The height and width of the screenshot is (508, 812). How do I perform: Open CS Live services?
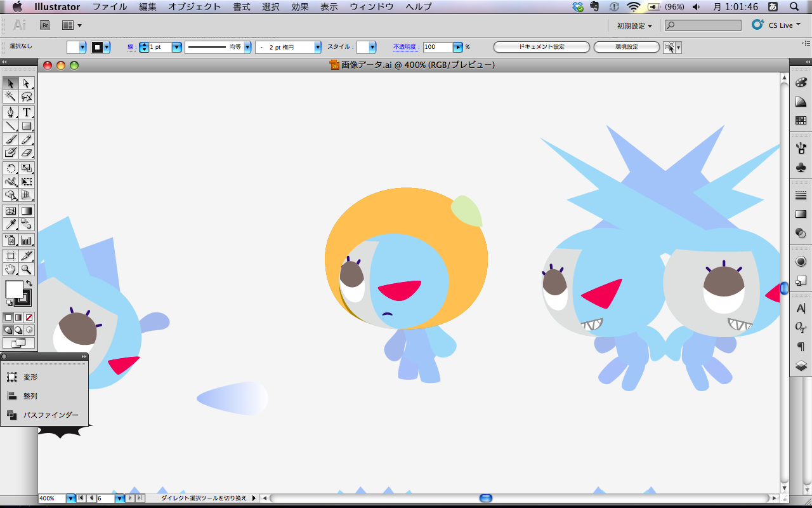(x=776, y=25)
